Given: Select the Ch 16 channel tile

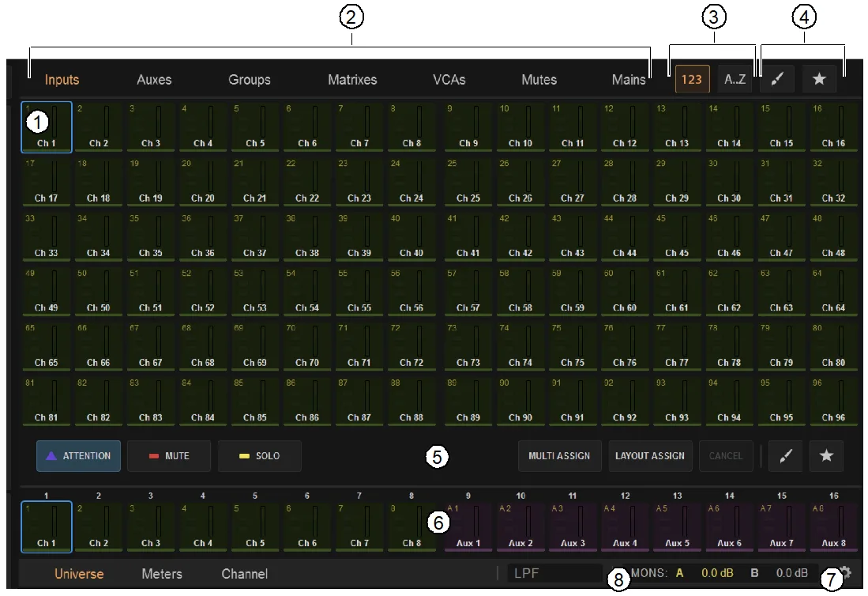Looking at the screenshot, I should (834, 126).
